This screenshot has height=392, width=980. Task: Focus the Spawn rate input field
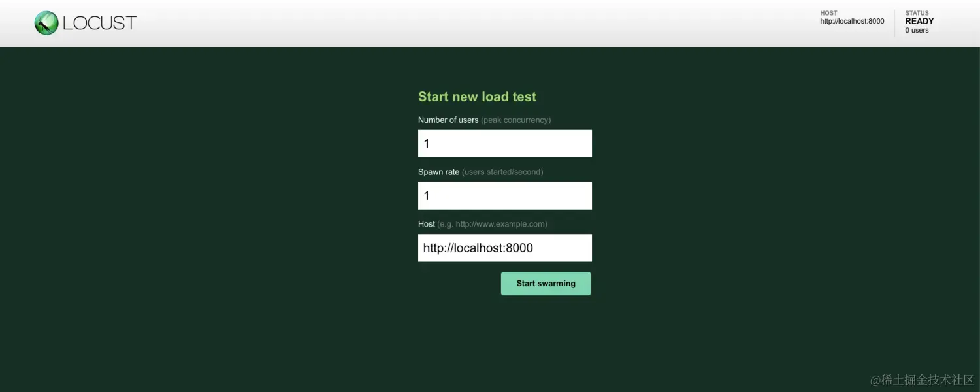(505, 196)
